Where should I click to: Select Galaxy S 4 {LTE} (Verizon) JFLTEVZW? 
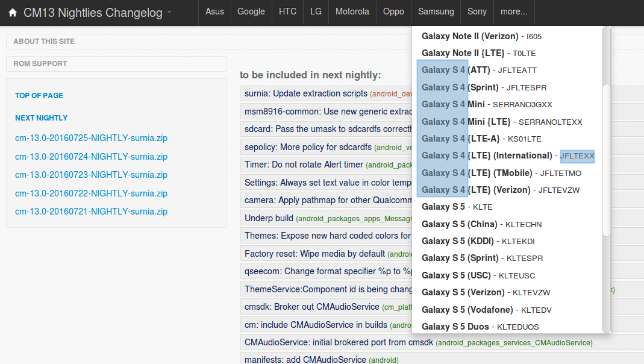[500, 190]
